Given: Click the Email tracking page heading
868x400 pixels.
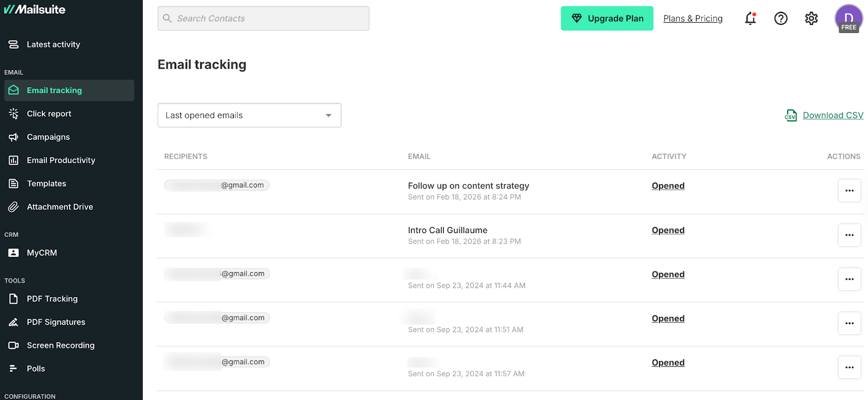Looking at the screenshot, I should pos(202,64).
